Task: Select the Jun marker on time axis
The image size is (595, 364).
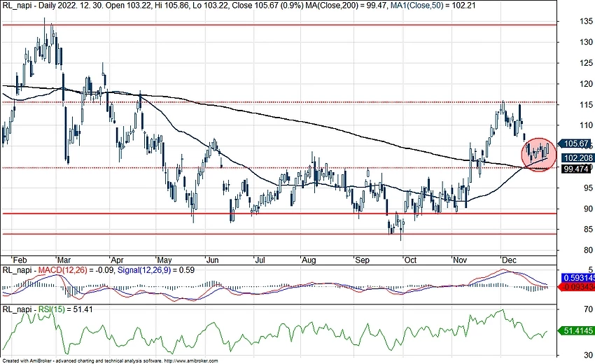Action: click(x=211, y=258)
